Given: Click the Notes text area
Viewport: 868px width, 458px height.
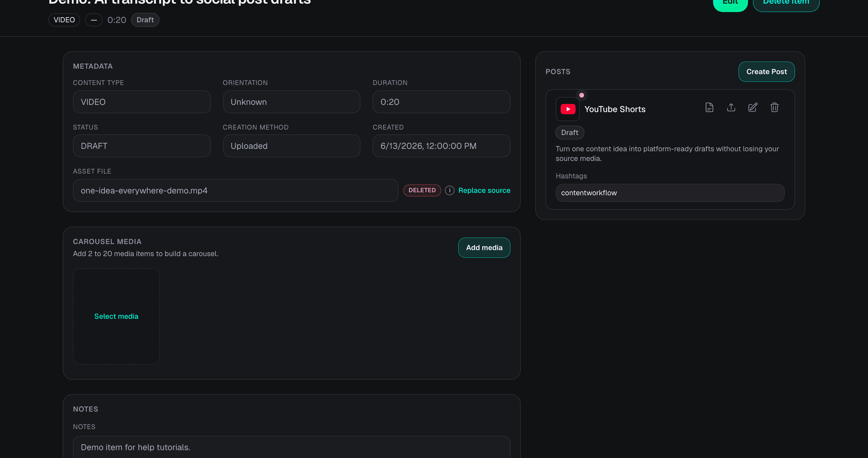Looking at the screenshot, I should tap(291, 447).
